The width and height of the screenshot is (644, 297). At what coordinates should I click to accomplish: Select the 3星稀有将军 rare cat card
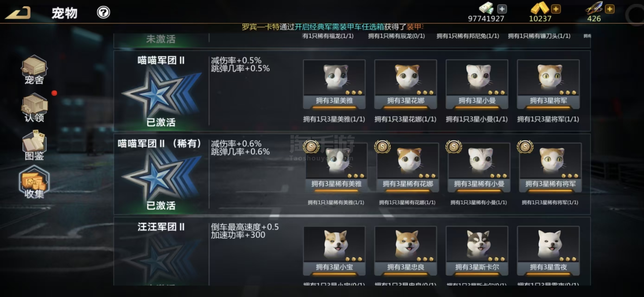pyautogui.click(x=550, y=168)
